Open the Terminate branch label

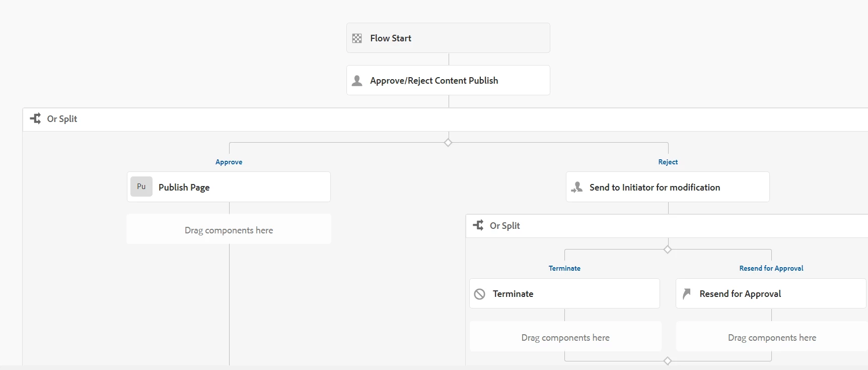pyautogui.click(x=564, y=268)
